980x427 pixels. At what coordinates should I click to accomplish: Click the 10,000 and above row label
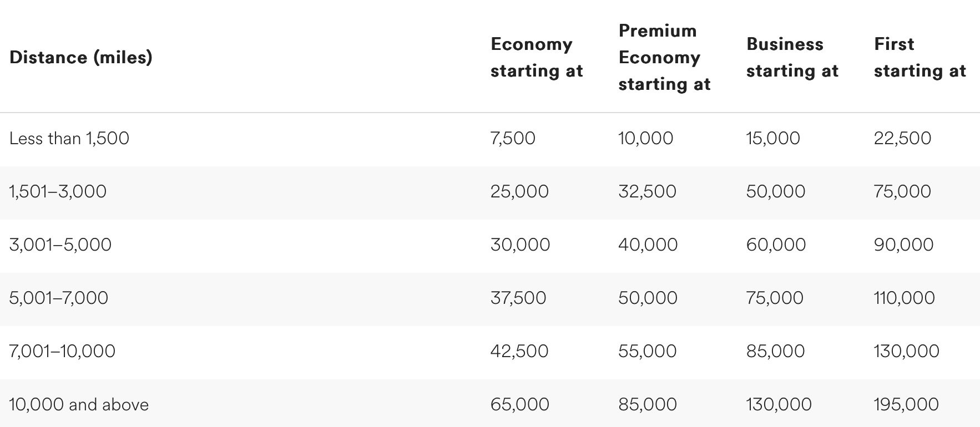pos(79,404)
